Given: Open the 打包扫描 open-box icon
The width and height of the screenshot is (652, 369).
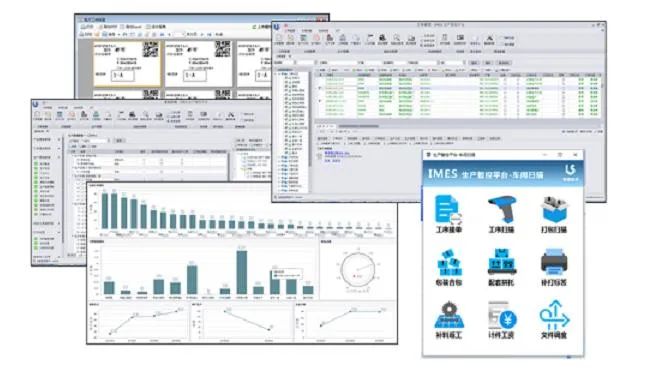Looking at the screenshot, I should [554, 209].
